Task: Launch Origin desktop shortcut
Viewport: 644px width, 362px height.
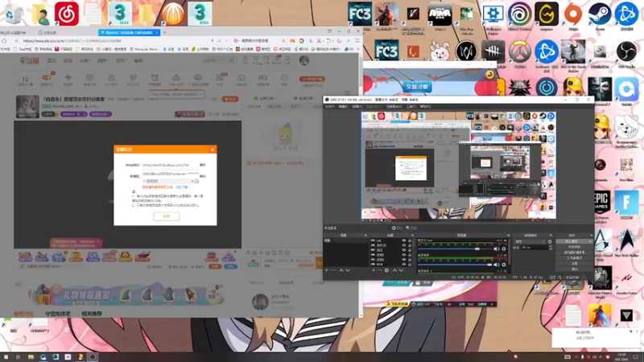Action: coord(573,14)
